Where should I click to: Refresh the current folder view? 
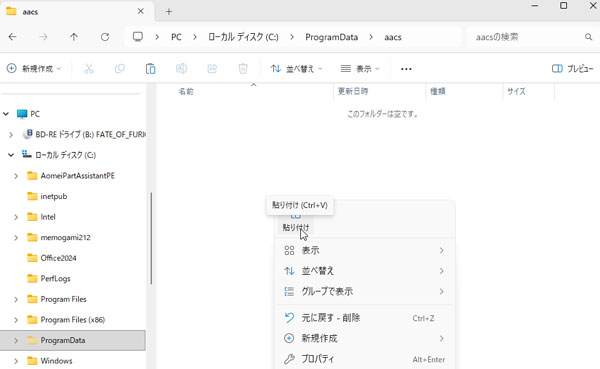tap(105, 37)
